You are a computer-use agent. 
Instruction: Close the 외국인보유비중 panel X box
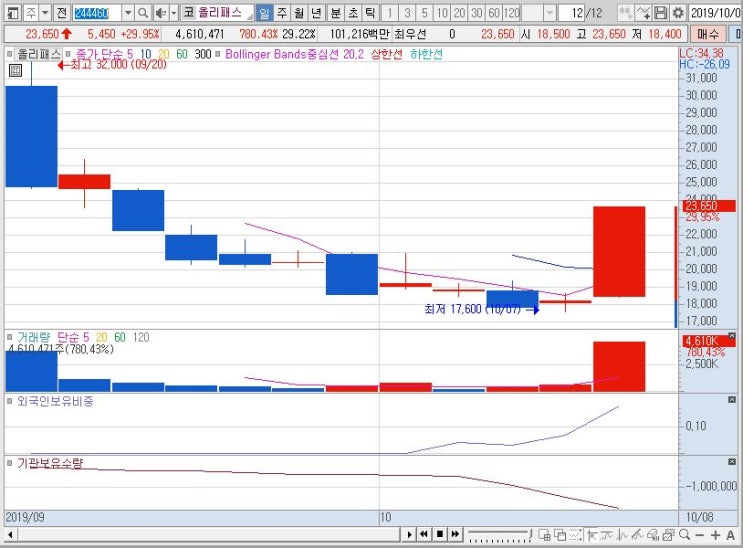click(x=732, y=400)
